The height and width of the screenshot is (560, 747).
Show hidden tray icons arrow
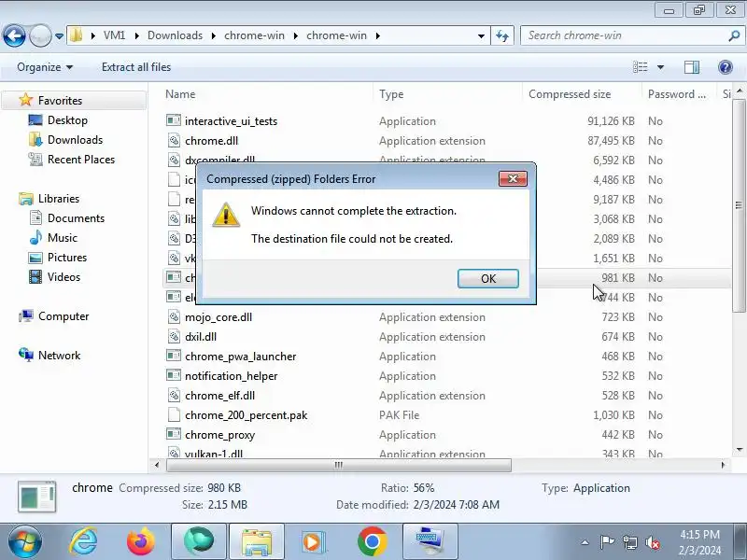click(x=585, y=542)
